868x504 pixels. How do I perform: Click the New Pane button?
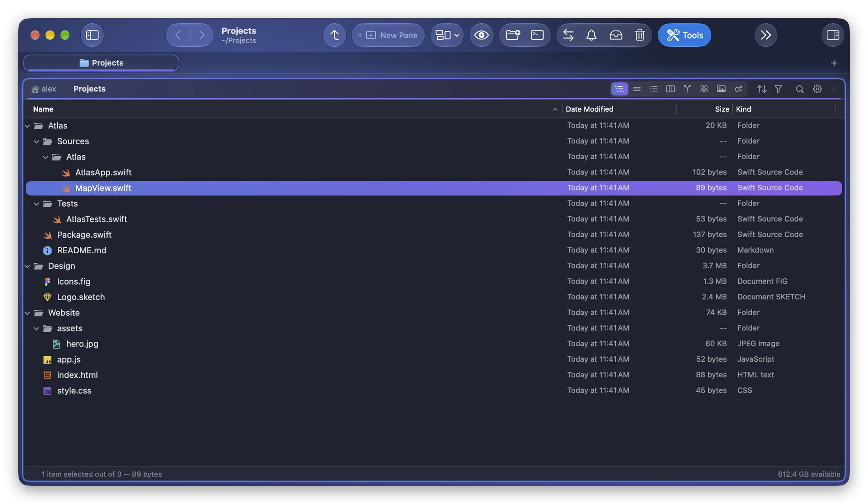click(x=388, y=35)
